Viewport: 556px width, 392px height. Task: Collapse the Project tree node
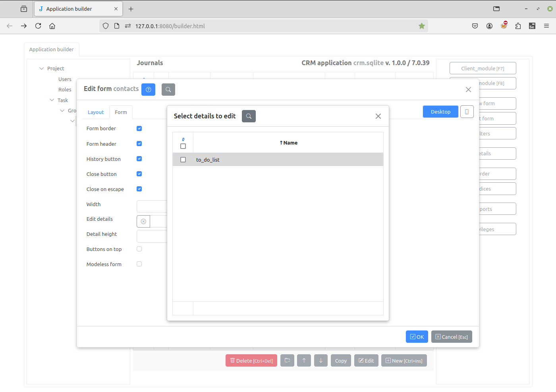tap(41, 68)
